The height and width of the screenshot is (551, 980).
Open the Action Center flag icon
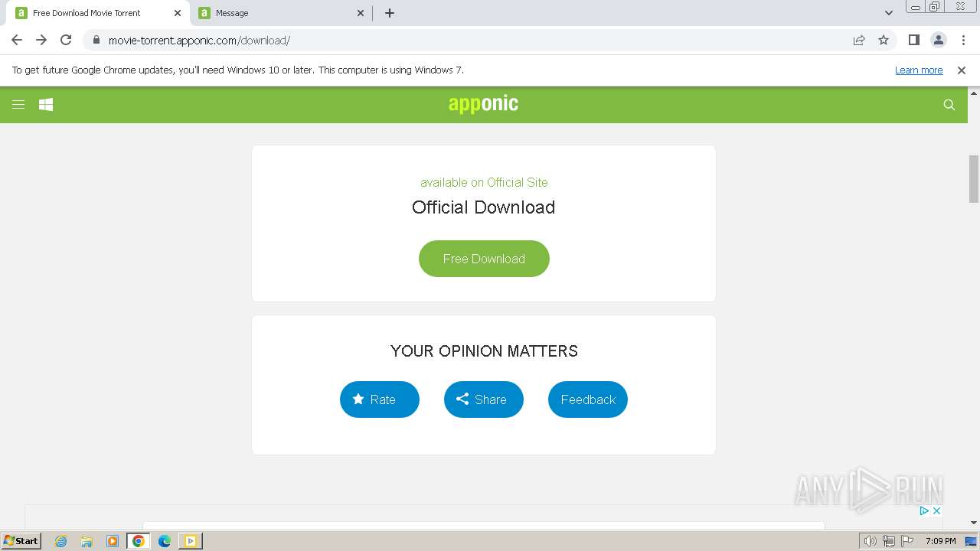[x=907, y=541]
